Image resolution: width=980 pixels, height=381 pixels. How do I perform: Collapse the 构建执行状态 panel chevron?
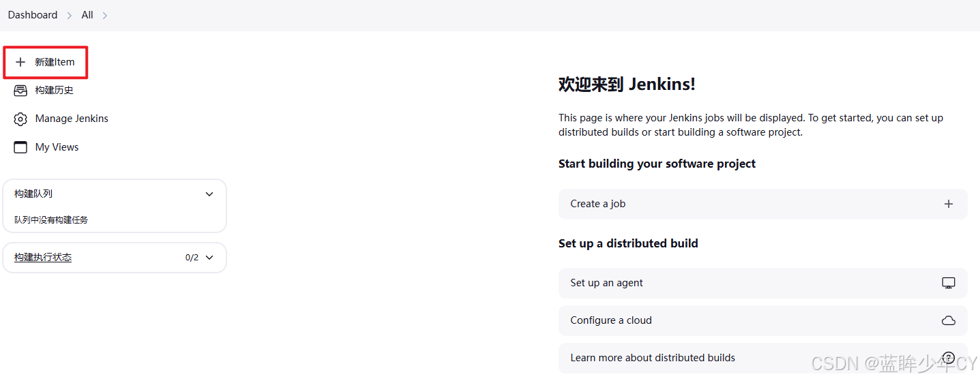(209, 258)
